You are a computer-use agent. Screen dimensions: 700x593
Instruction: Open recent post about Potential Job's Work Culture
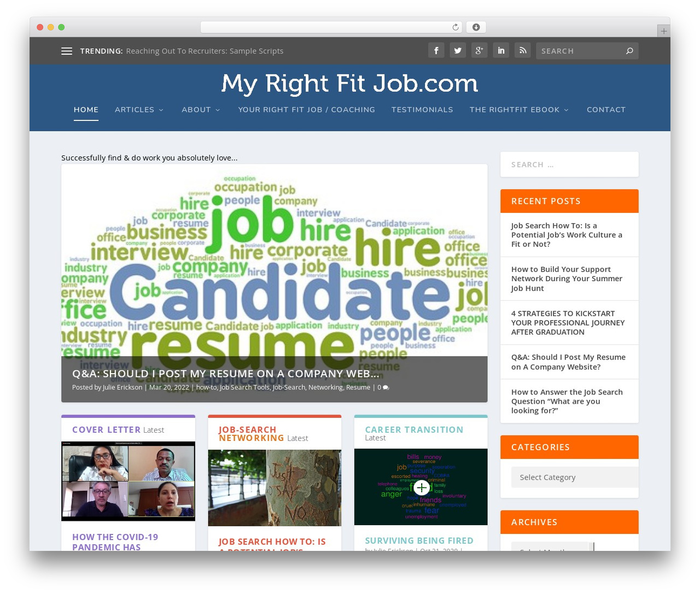point(567,235)
